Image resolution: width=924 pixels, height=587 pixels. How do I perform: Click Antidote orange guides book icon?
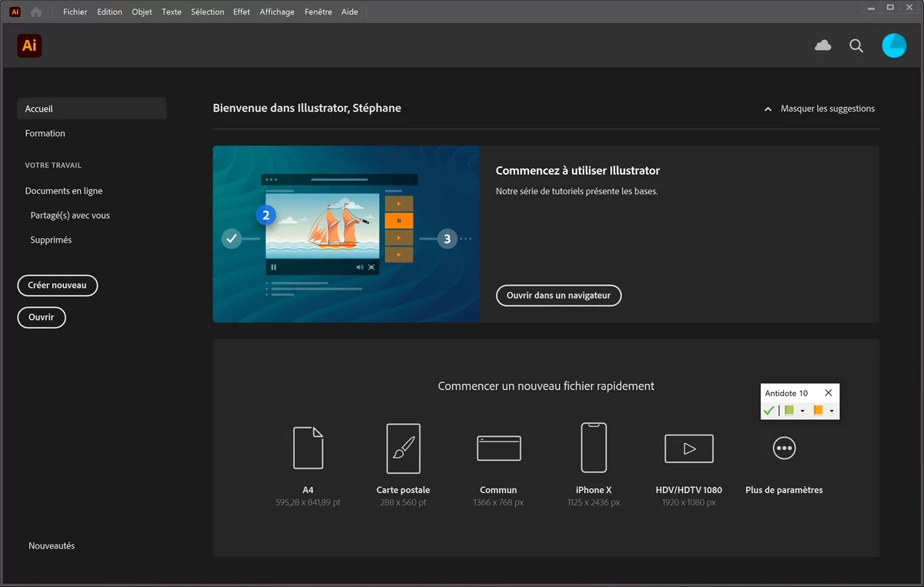click(818, 411)
